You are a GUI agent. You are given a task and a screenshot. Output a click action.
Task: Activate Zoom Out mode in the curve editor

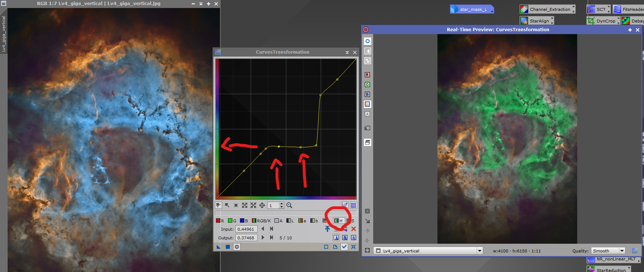point(253,205)
